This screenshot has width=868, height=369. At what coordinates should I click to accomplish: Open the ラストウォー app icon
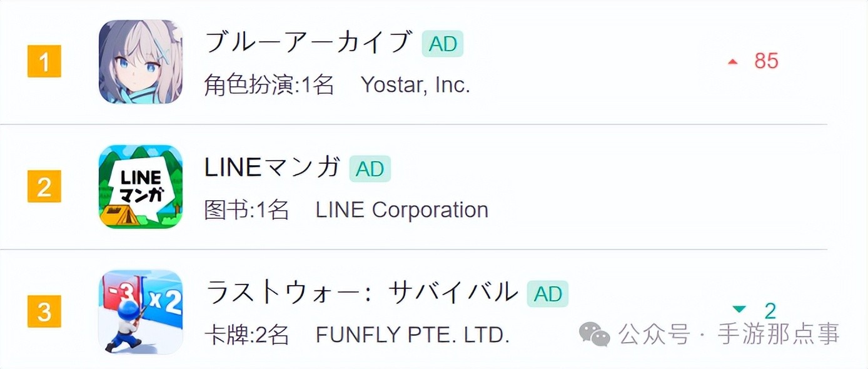tap(141, 311)
